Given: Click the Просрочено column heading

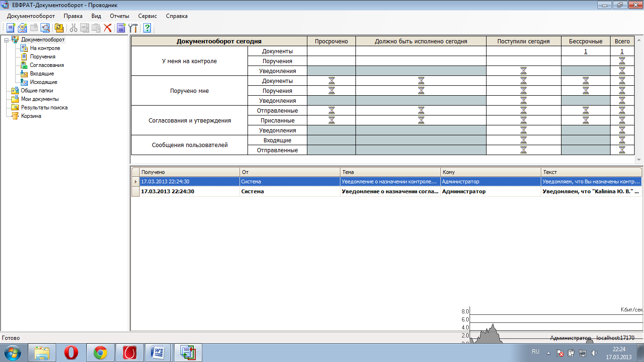Looking at the screenshot, I should [331, 41].
